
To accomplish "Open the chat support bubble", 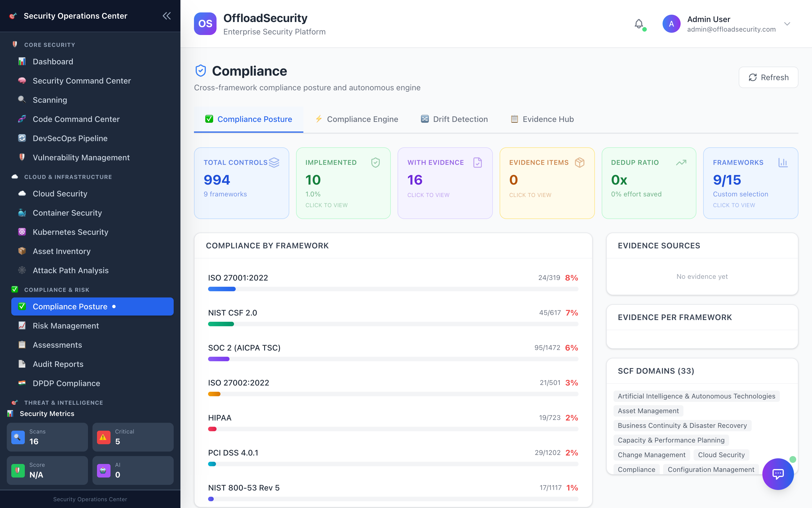I will [778, 474].
